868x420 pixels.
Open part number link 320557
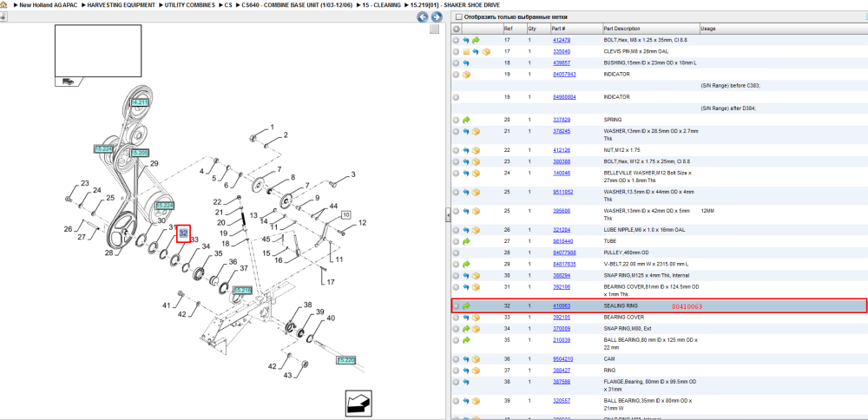(x=562, y=400)
